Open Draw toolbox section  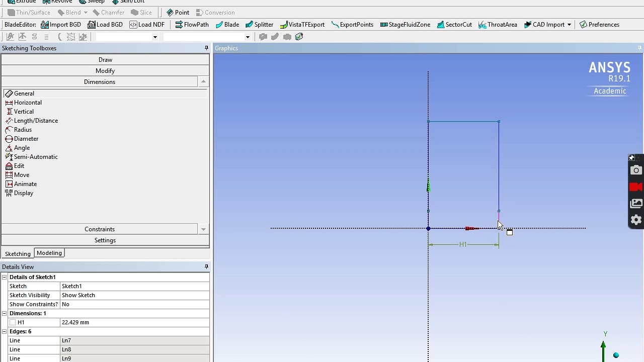[x=105, y=60]
